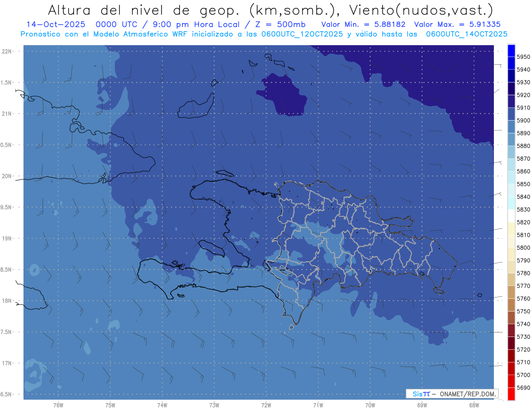Click the '73W' longitude label
Screen dimensions: 532x411
point(214,405)
